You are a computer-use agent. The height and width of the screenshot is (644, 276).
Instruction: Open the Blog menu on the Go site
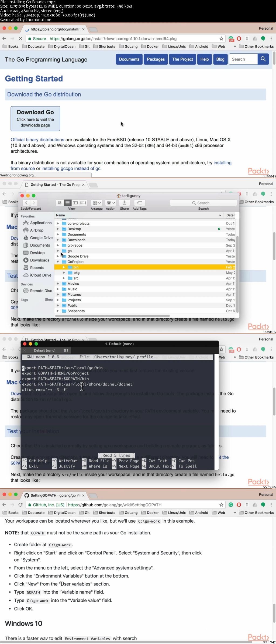220,59
